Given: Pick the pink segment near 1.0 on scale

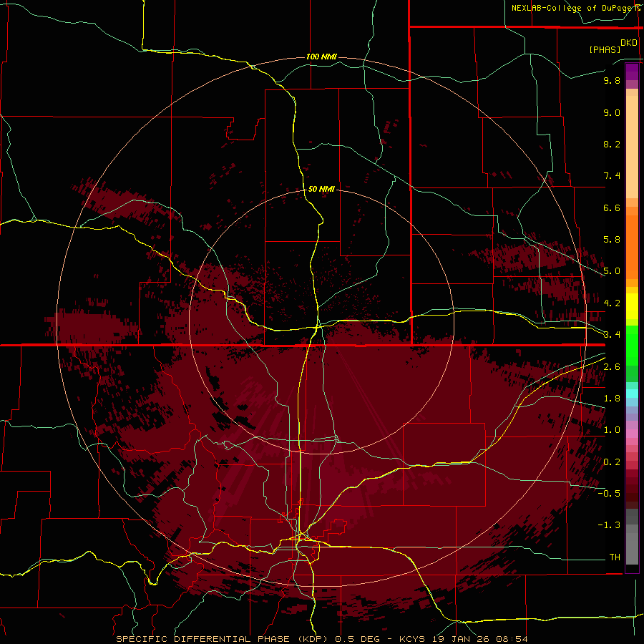Looking at the screenshot, I should coord(632,434).
